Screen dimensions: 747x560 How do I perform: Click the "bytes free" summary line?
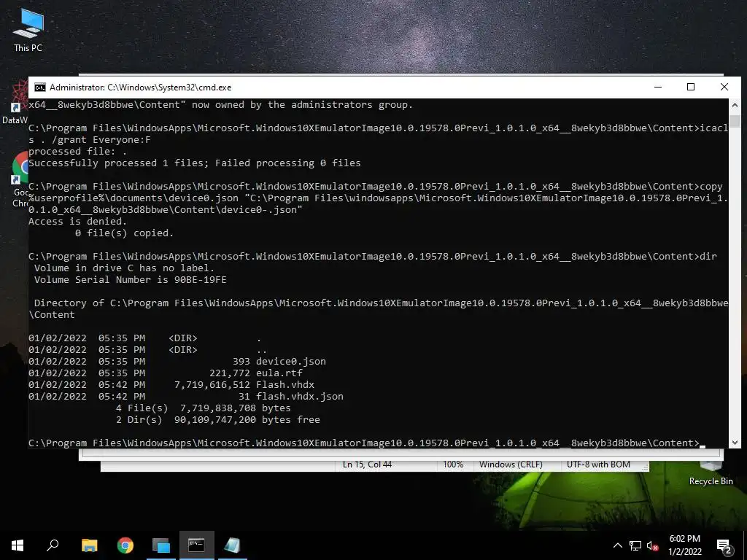coord(217,419)
